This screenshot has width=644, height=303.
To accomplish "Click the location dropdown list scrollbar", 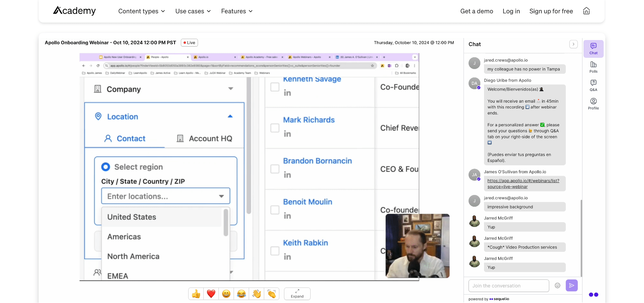I will [226, 222].
